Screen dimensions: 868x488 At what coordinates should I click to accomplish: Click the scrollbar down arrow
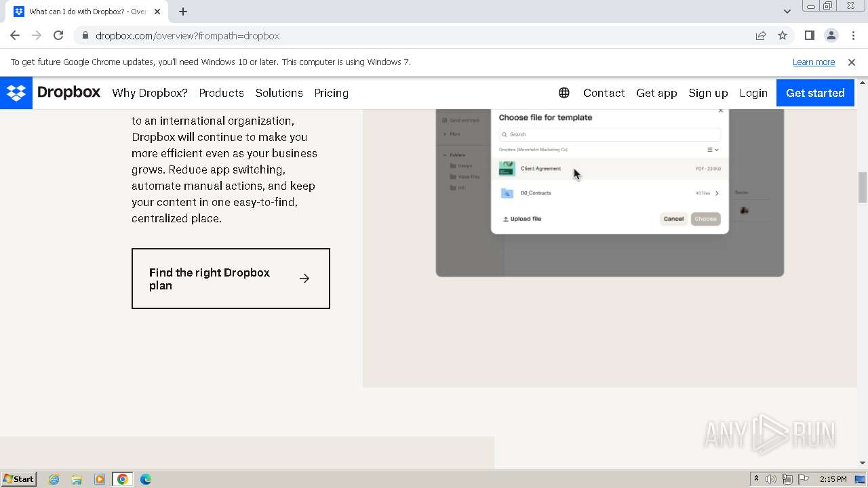coord(863,463)
